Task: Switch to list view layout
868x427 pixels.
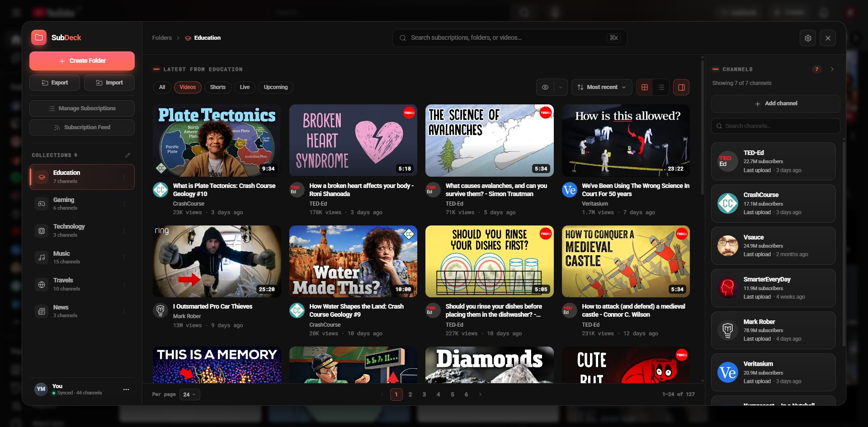Action: coord(661,87)
